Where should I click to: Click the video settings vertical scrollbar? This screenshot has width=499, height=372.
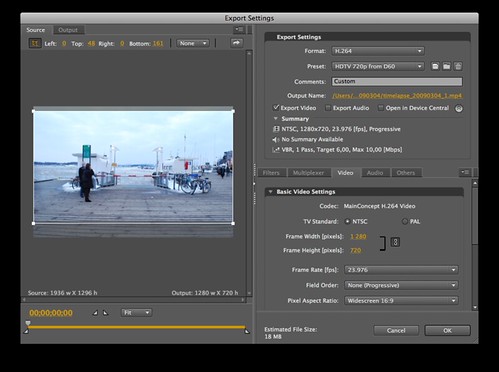[475, 244]
